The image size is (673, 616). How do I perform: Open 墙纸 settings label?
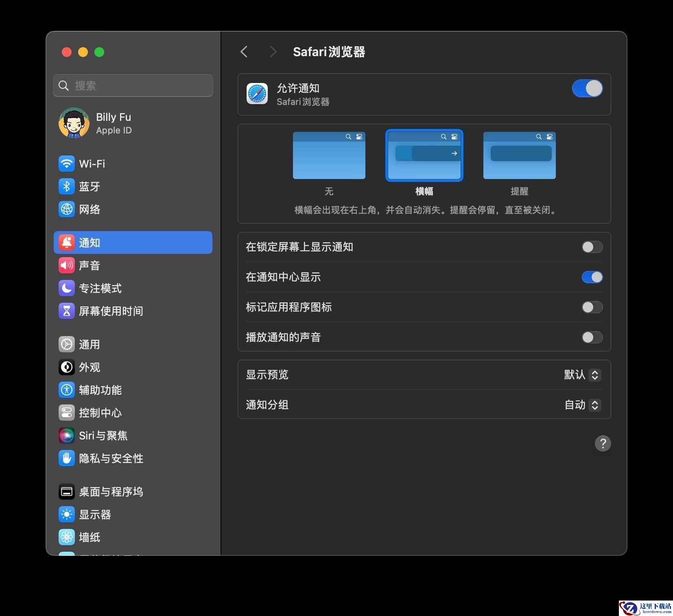90,537
